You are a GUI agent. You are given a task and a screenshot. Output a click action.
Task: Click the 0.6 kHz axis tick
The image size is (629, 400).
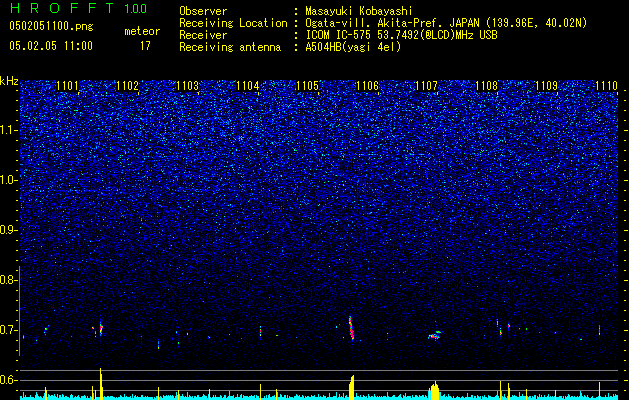coord(8,380)
